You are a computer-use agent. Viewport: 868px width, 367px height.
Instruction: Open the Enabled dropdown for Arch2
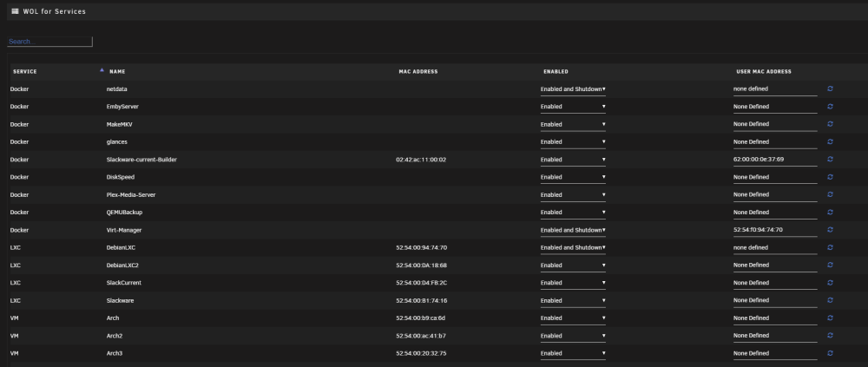click(x=573, y=336)
